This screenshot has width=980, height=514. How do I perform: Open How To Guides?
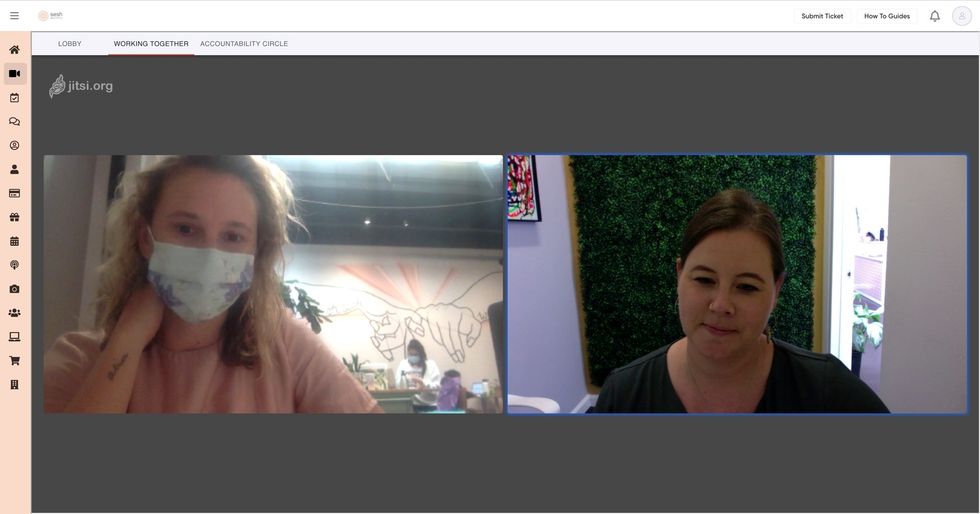click(886, 16)
